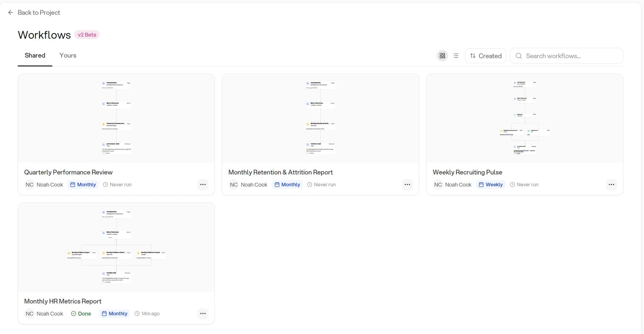
Task: Open Monthly HR Metrics Report thumbnail
Action: 116,247
